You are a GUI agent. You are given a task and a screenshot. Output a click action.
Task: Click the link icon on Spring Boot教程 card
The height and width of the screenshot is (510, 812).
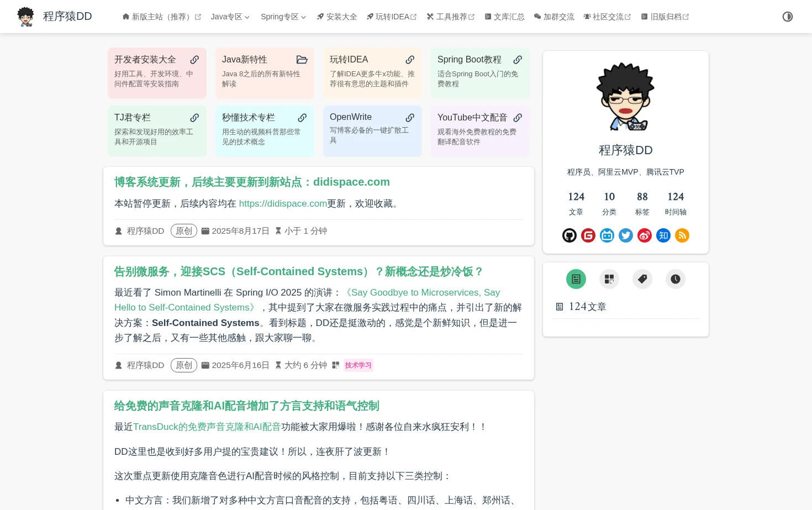pos(518,60)
